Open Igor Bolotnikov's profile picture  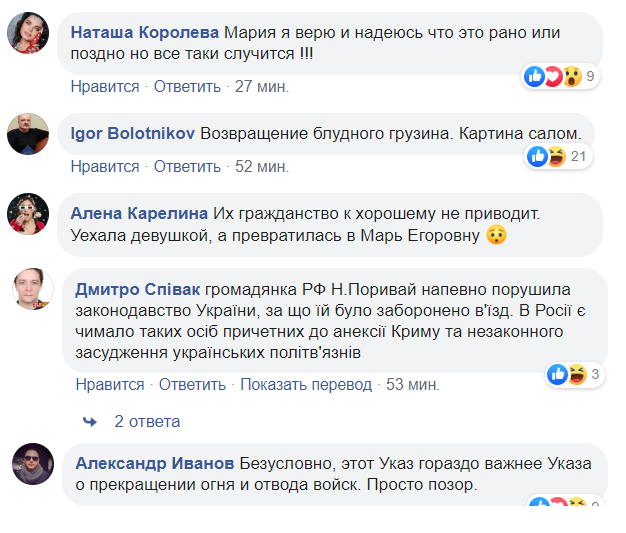tap(29, 135)
